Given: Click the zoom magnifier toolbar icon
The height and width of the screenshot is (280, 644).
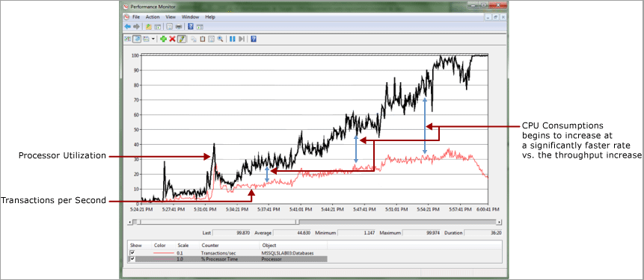Looking at the screenshot, I should (x=221, y=39).
